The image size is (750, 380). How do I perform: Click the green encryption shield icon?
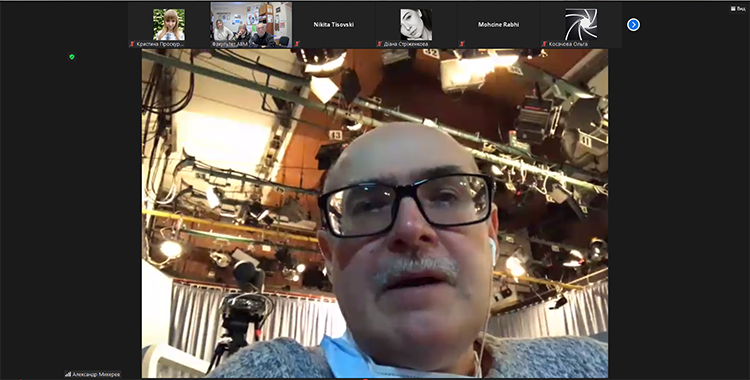tap(72, 56)
